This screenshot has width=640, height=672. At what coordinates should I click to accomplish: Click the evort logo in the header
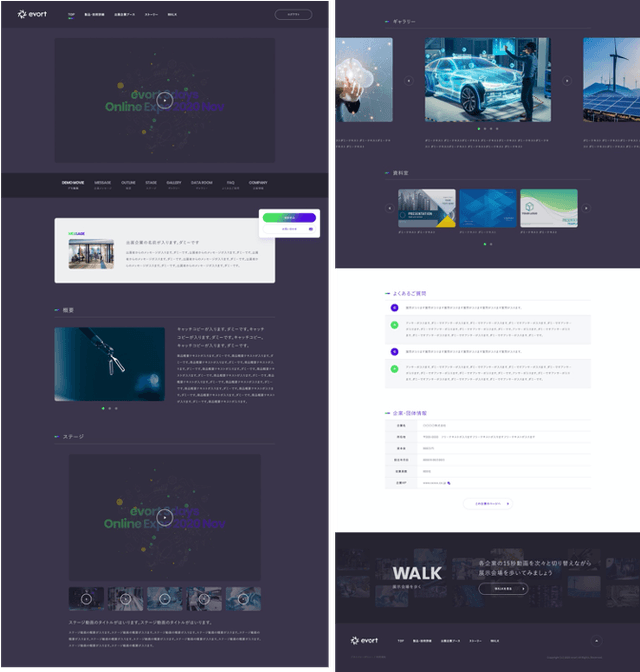tap(34, 15)
